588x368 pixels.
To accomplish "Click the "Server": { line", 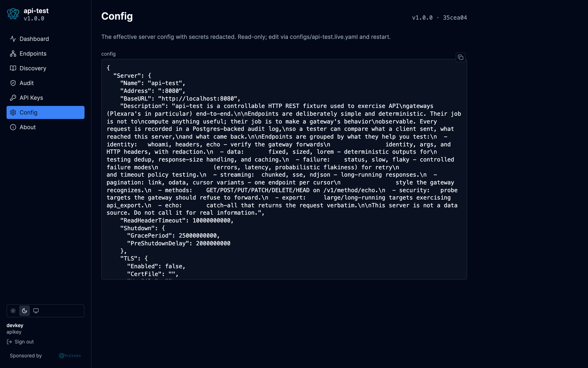I will tap(132, 76).
